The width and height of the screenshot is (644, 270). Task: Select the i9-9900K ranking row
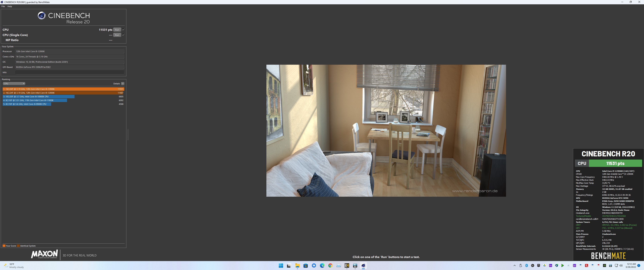[x=63, y=104]
